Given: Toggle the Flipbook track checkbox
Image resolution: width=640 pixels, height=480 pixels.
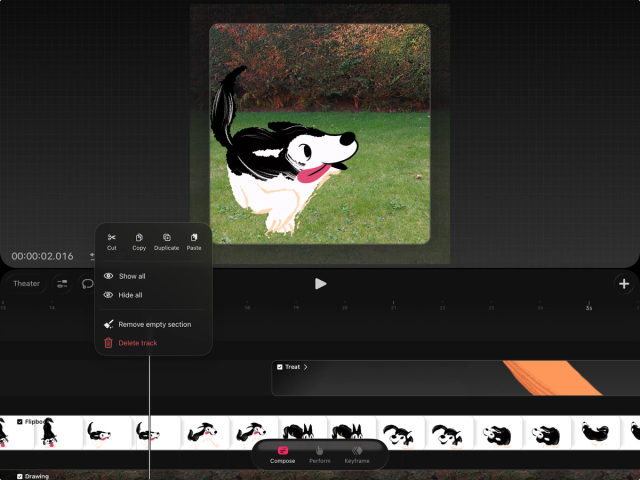Looking at the screenshot, I should [x=20, y=422].
